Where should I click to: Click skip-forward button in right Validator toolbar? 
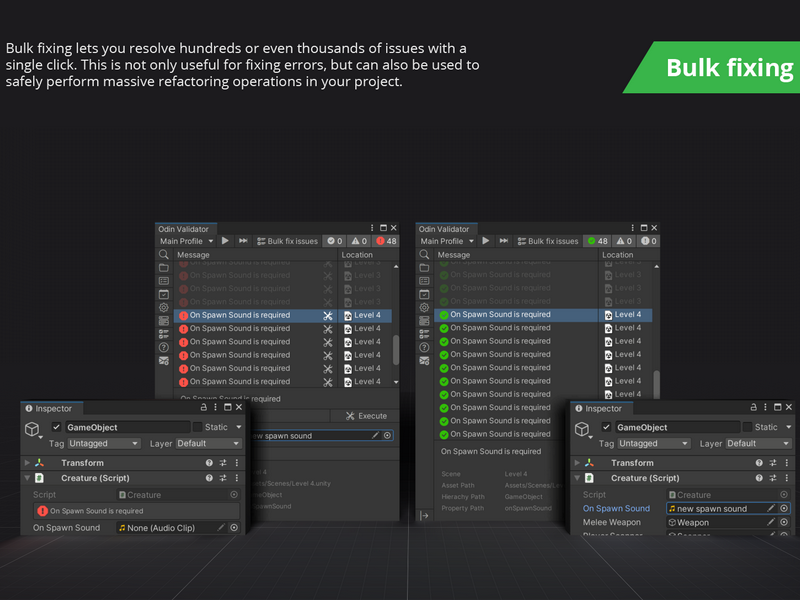504,240
